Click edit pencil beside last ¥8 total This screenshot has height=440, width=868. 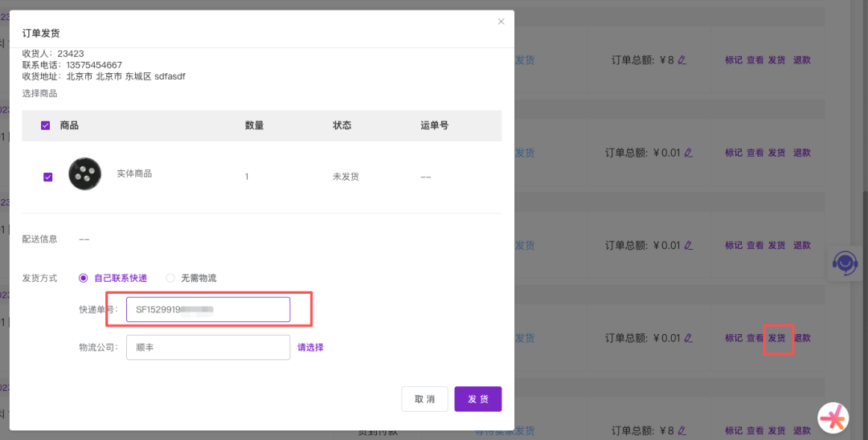point(682,430)
